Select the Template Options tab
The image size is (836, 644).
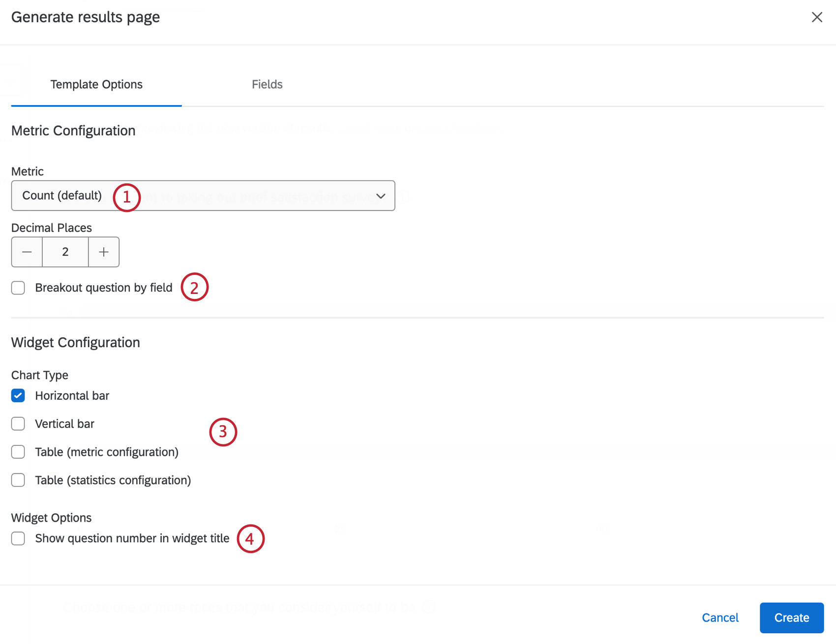[x=96, y=84]
